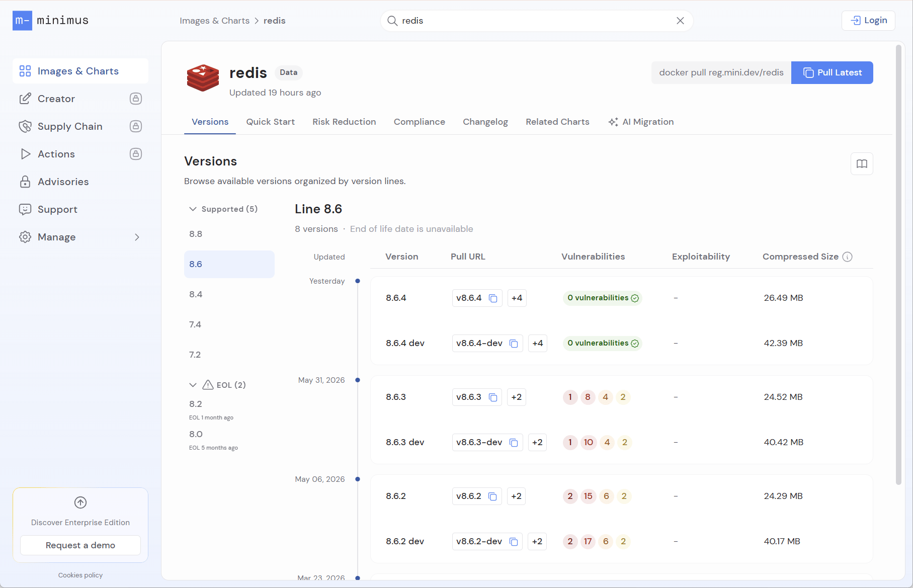Screen dimensions: 913x588
Task: Click the lock icon beside Supply Chain
Action: 136,126
